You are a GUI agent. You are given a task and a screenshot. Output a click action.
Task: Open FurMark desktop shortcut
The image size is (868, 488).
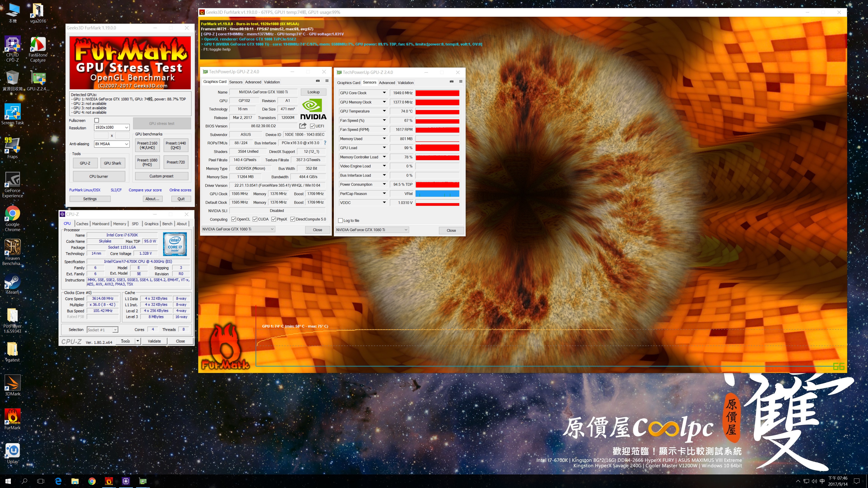coord(12,419)
